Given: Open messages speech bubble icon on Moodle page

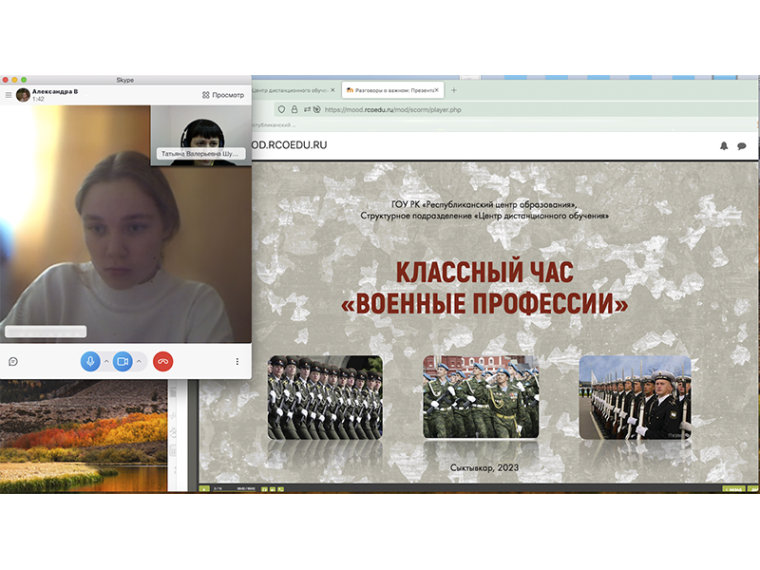Looking at the screenshot, I should click(742, 146).
